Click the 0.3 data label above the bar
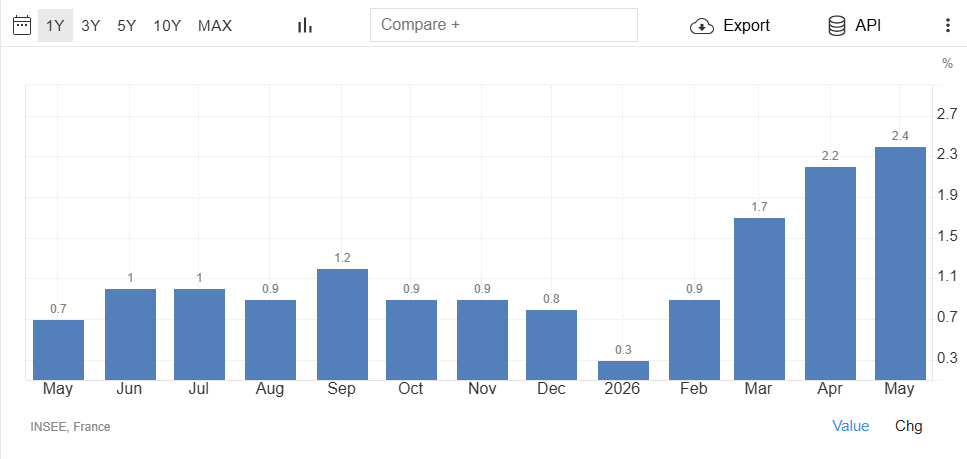 pyautogui.click(x=623, y=350)
